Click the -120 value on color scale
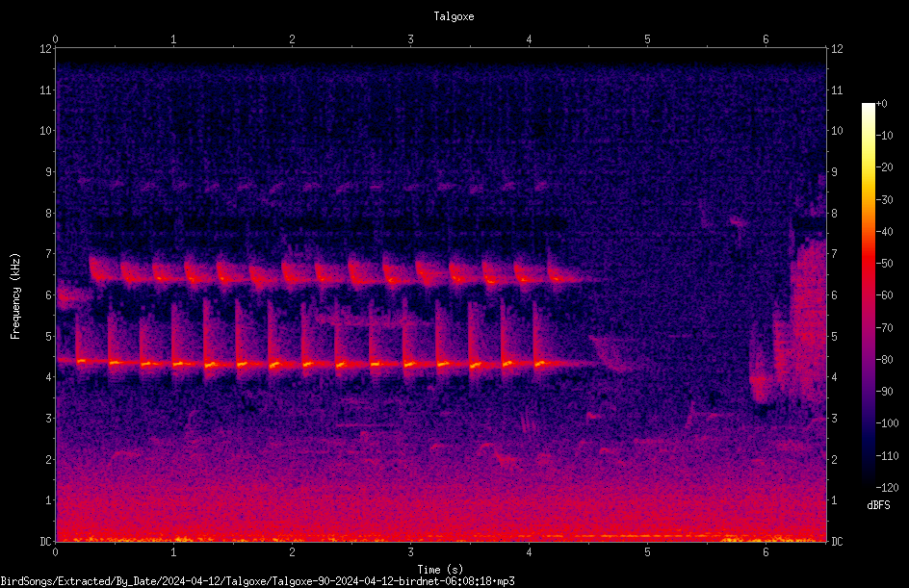 (887, 487)
